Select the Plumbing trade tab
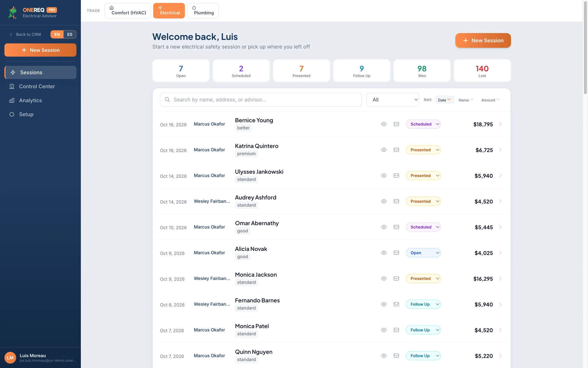 pos(203,11)
